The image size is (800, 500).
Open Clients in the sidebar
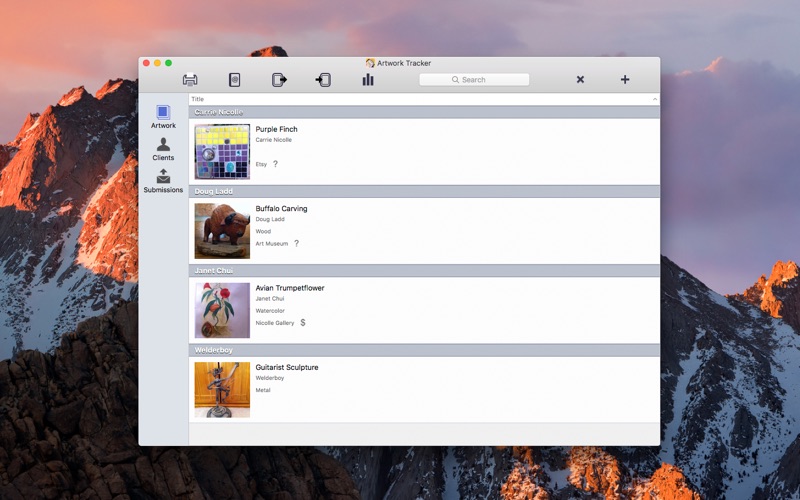click(163, 149)
